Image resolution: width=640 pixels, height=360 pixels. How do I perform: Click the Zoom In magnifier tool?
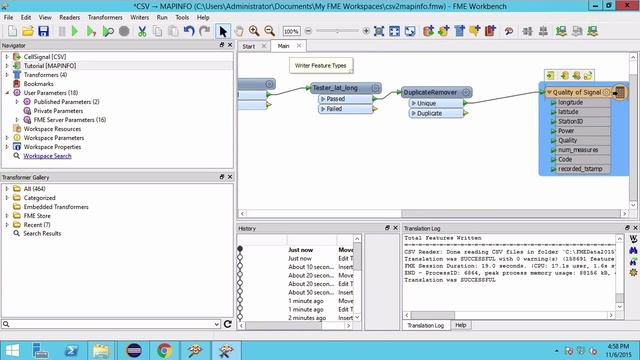tap(254, 31)
